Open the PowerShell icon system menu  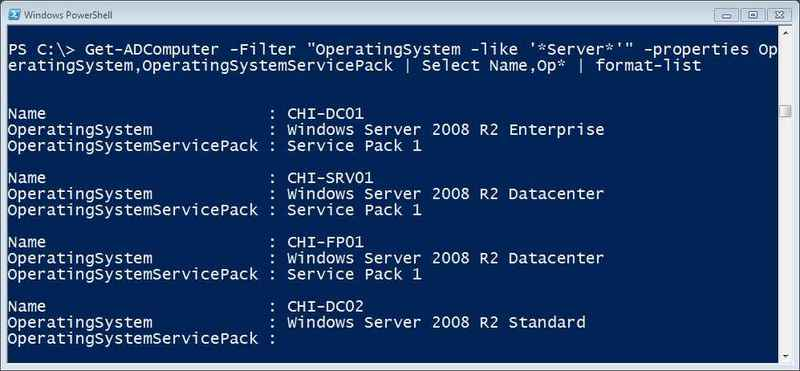[x=14, y=15]
